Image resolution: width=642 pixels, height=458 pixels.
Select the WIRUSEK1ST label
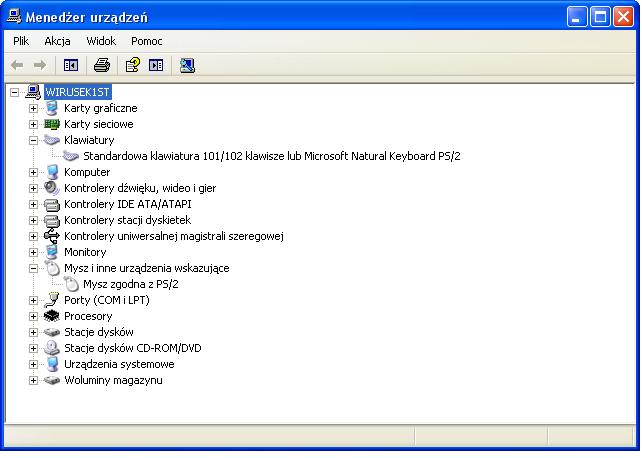(x=77, y=92)
